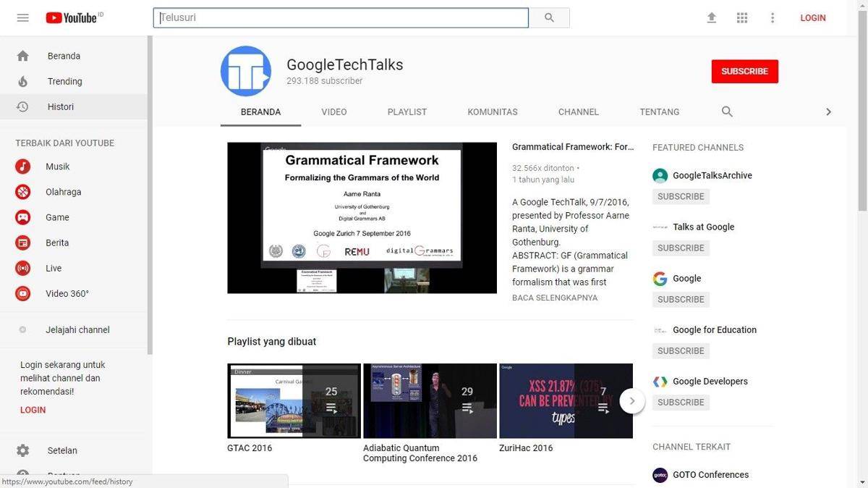Image resolution: width=868 pixels, height=488 pixels.
Task: Click '293.188 subscriber' text
Action: coord(325,81)
